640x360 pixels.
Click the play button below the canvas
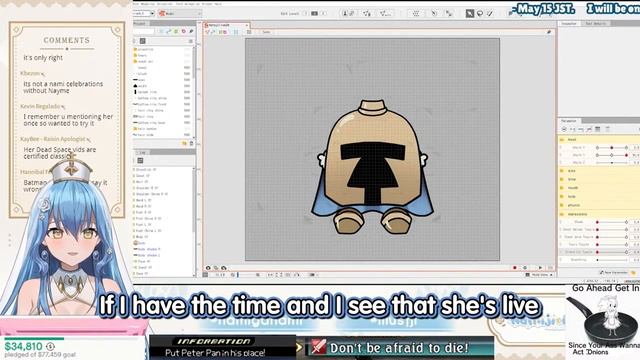(x=540, y=268)
